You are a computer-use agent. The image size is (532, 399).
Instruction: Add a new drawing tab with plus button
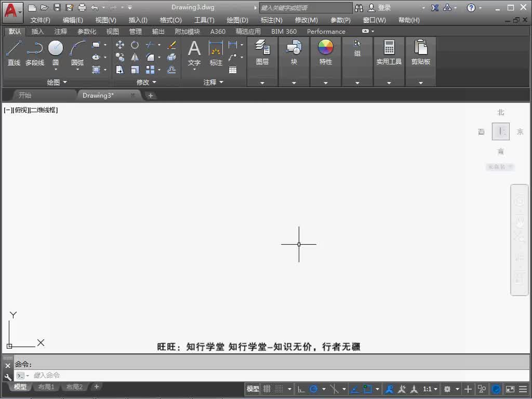[x=150, y=96]
